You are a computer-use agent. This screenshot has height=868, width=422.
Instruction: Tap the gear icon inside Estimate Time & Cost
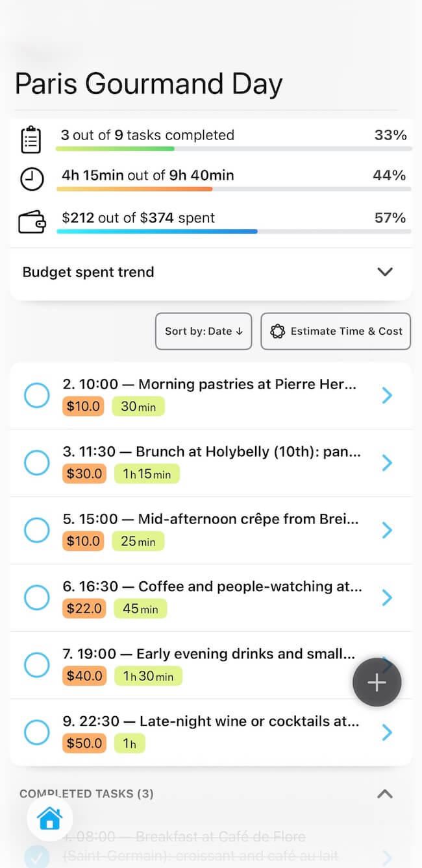point(279,332)
